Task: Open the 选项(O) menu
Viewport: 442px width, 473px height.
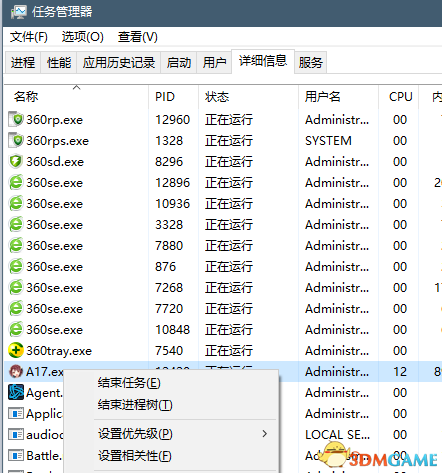Action: pyautogui.click(x=83, y=37)
